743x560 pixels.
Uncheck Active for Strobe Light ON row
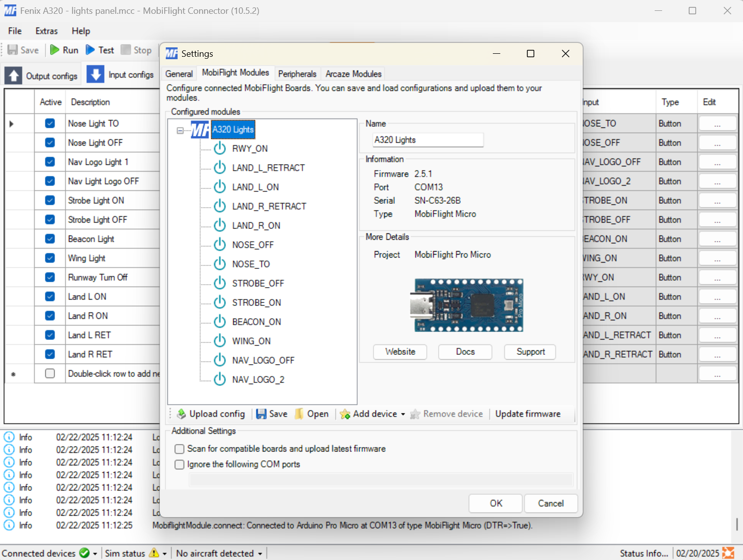(x=50, y=200)
